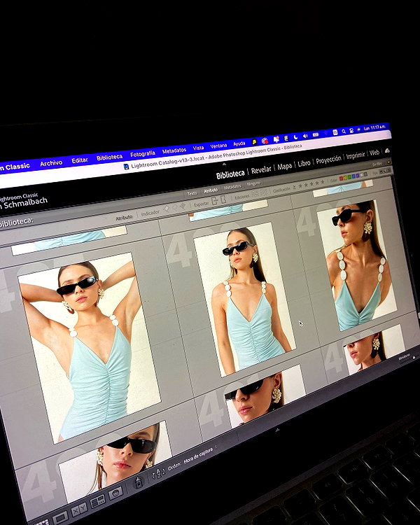Switch to Compare view (X|Y)
This screenshot has width=420, height=525.
pyautogui.click(x=79, y=509)
